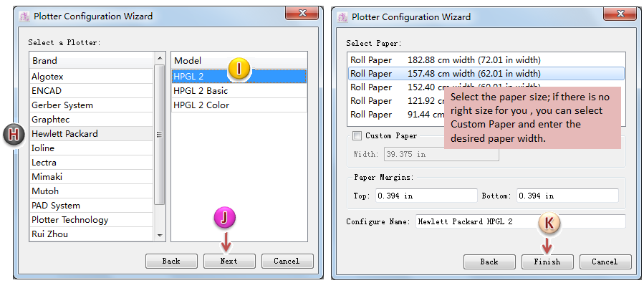
Task: Click the Finish button
Action: click(x=547, y=262)
